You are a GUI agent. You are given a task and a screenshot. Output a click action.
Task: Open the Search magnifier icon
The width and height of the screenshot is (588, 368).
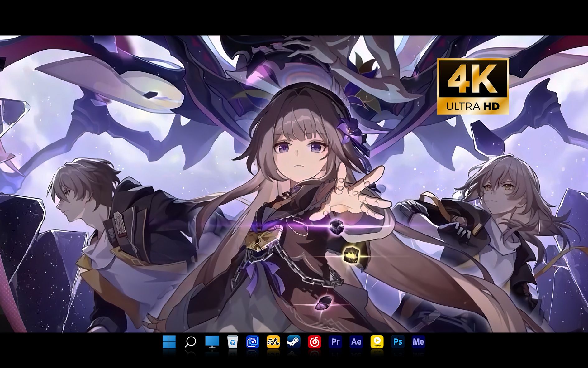(x=190, y=342)
